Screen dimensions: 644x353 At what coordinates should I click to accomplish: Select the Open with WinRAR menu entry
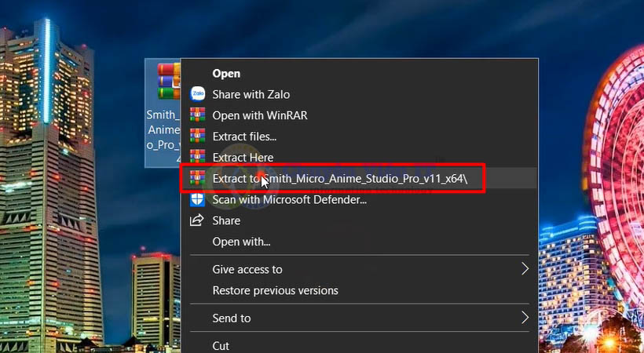click(x=259, y=115)
